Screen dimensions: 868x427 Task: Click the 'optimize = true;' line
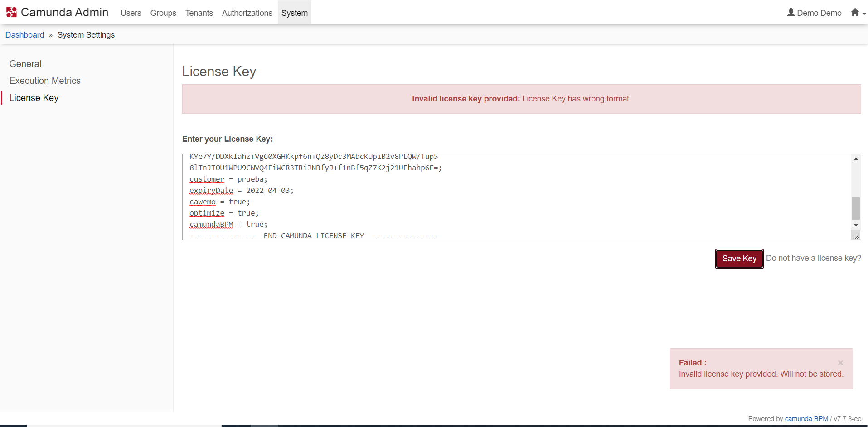pos(224,213)
